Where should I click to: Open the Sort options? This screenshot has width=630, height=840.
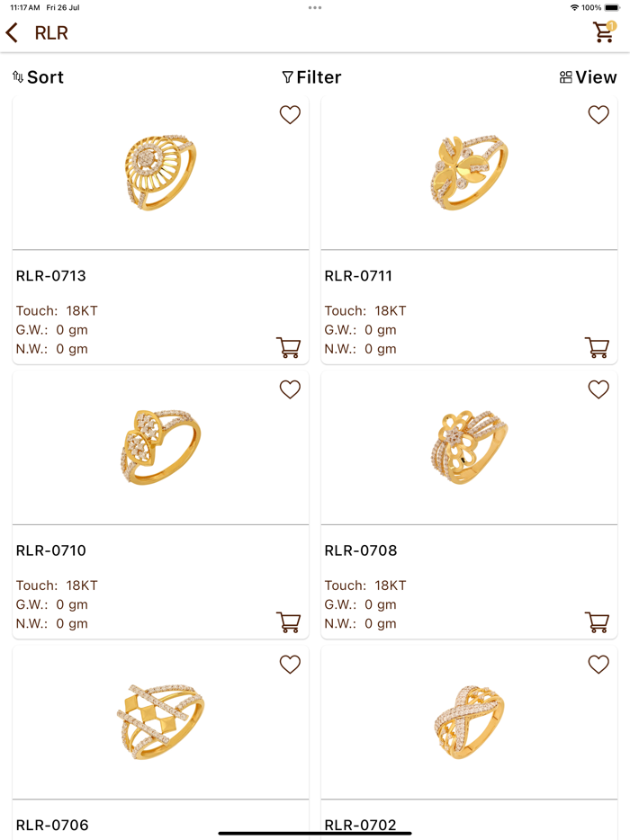click(38, 77)
